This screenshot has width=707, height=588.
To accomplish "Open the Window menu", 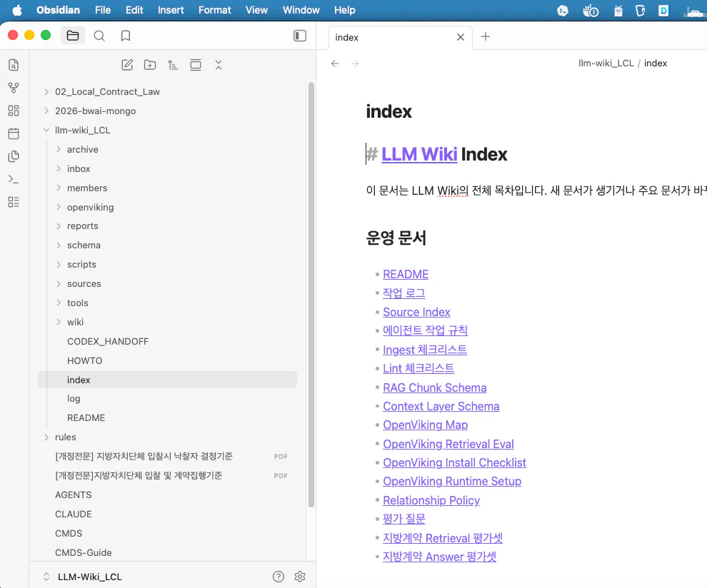I will [x=301, y=10].
